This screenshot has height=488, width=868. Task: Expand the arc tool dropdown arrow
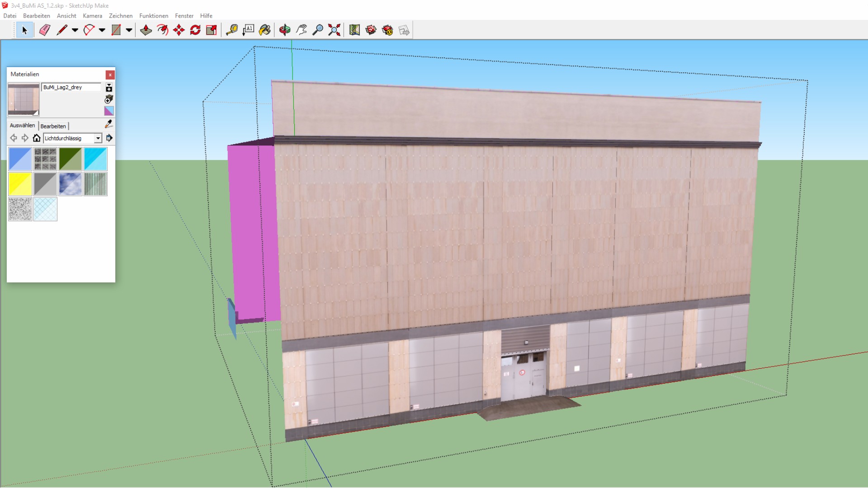point(102,30)
